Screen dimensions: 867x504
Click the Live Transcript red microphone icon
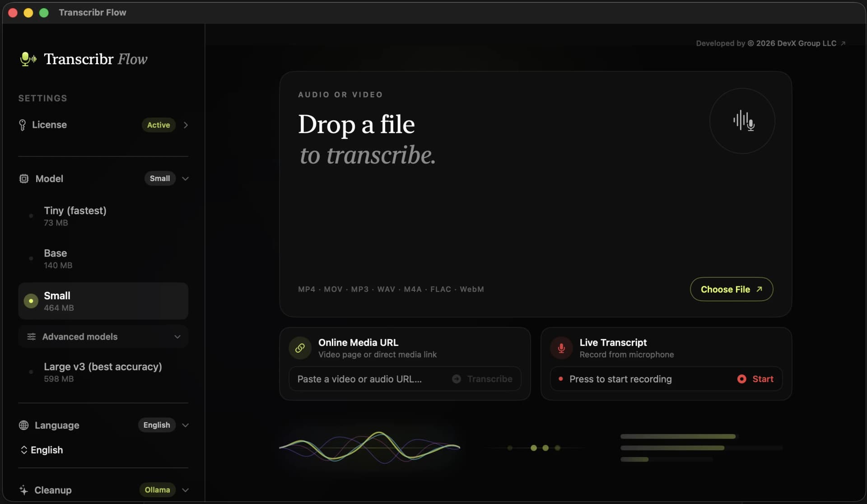[x=561, y=348]
